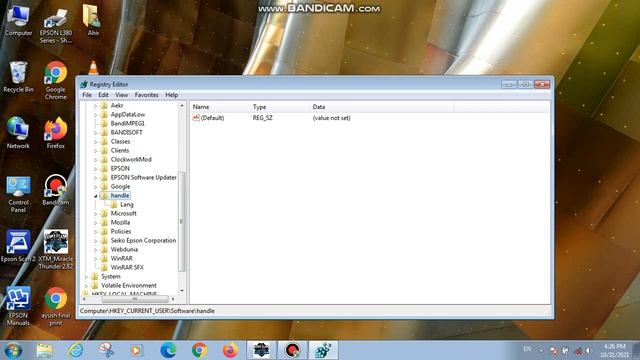Open the EPSON L380 Series desktop shortcut
This screenshot has width=640, height=360.
click(56, 25)
